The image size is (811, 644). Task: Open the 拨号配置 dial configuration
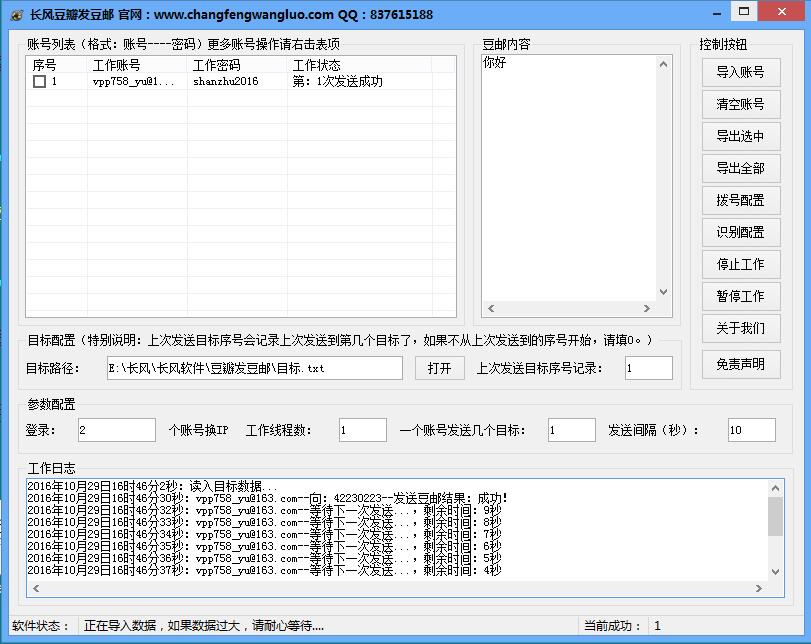[x=740, y=200]
